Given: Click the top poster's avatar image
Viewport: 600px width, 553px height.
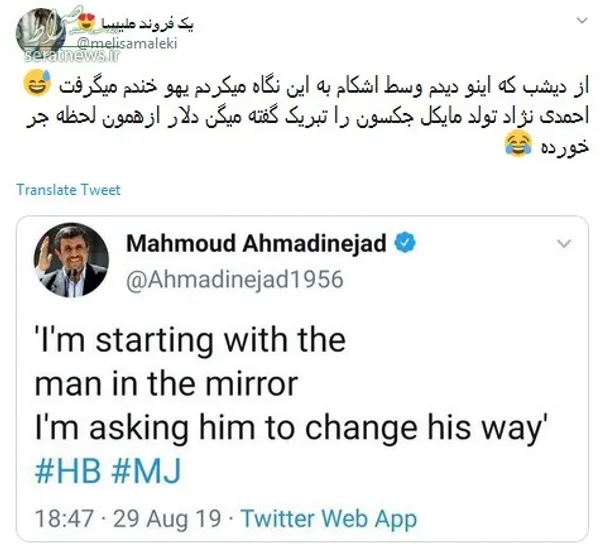Looking at the screenshot, I should [x=41, y=33].
